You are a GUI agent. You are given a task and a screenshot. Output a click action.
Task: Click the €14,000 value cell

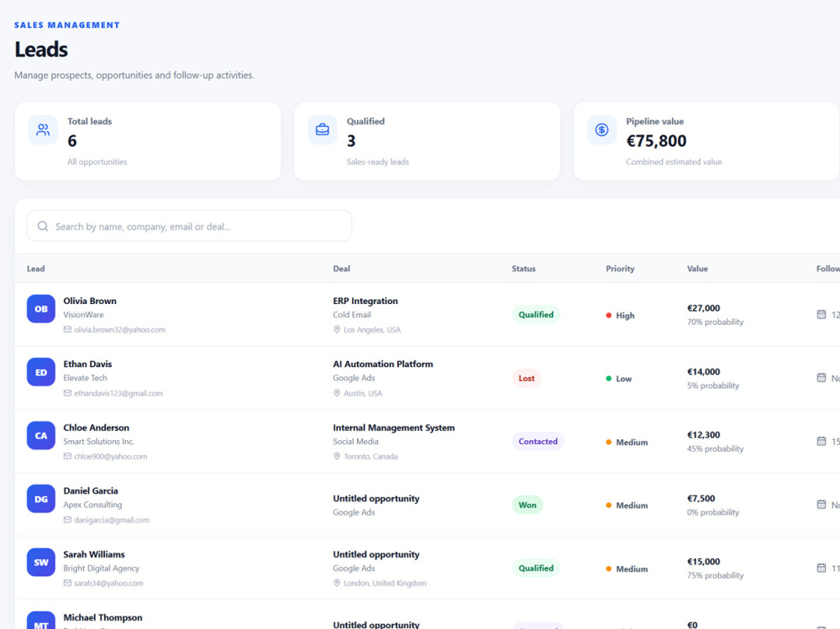[x=703, y=371]
